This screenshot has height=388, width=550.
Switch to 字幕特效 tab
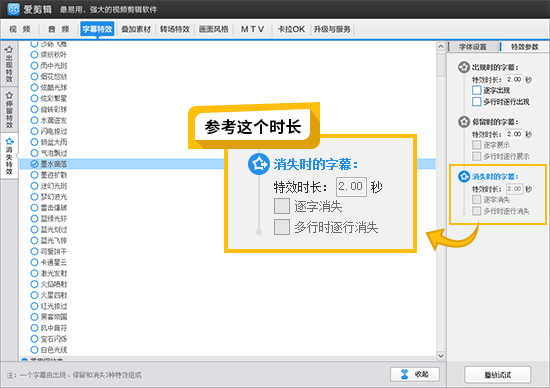[97, 29]
